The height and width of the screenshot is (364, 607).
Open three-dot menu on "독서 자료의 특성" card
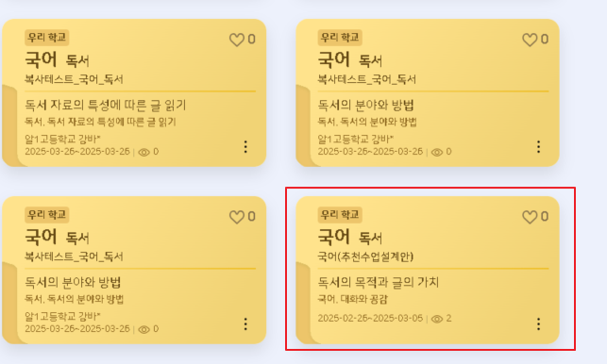coord(245,146)
